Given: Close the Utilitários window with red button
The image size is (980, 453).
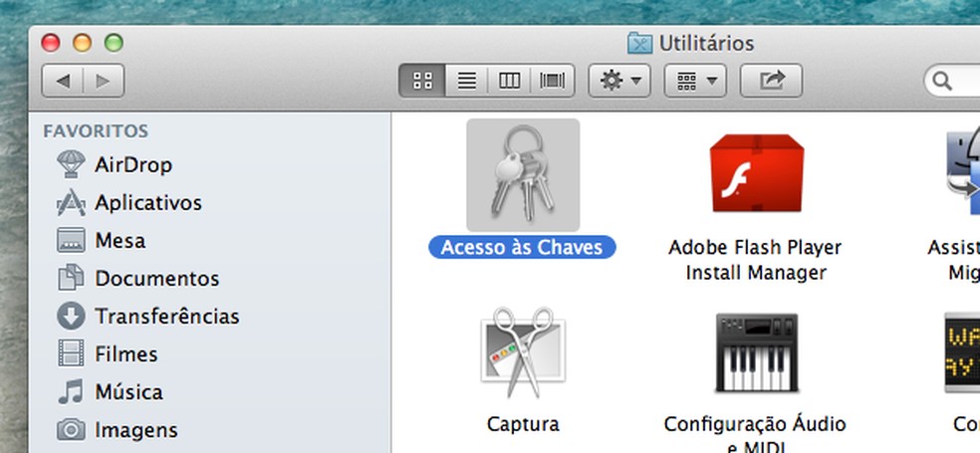Looking at the screenshot, I should coord(51,43).
